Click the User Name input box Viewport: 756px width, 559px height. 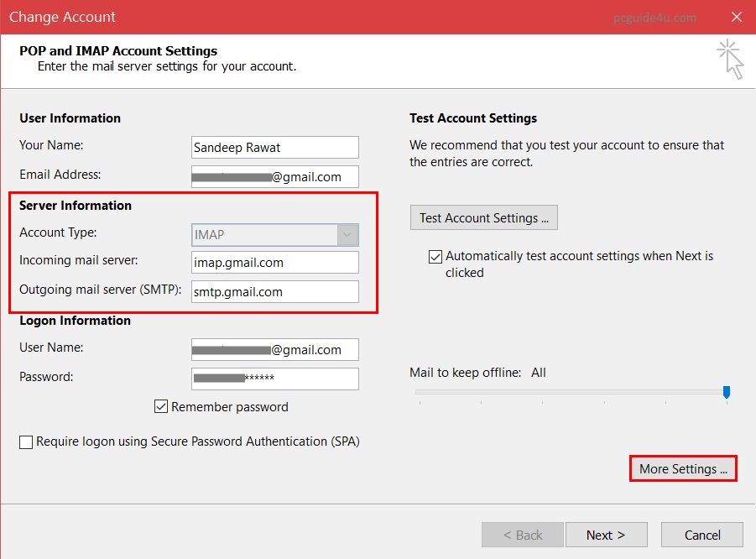pyautogui.click(x=275, y=350)
